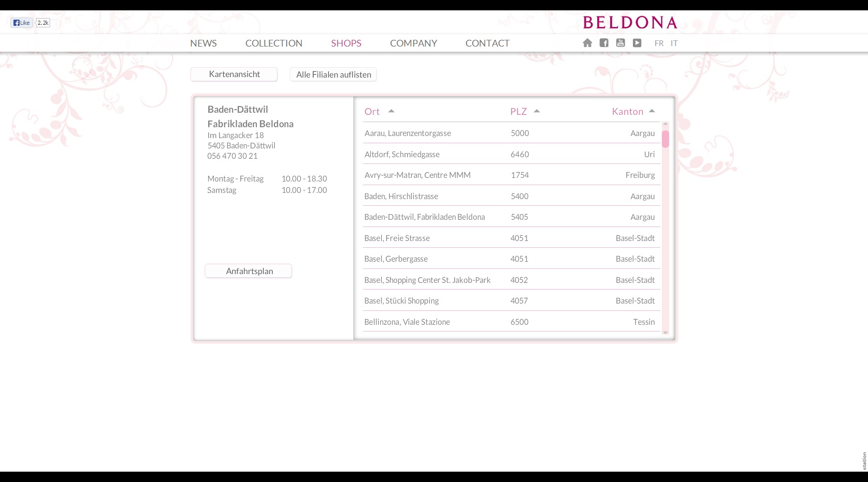Image resolution: width=868 pixels, height=482 pixels.
Task: Switch language to Italian (IT)
Action: coord(674,43)
